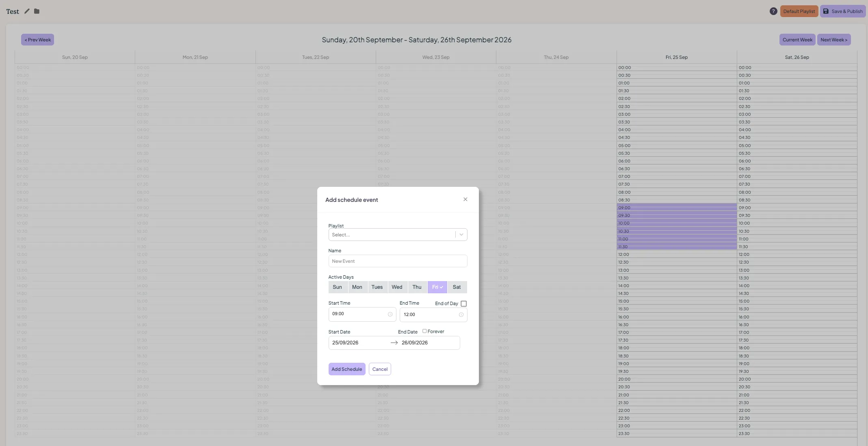868x446 pixels.
Task: Jump to Current Week
Action: 797,39
